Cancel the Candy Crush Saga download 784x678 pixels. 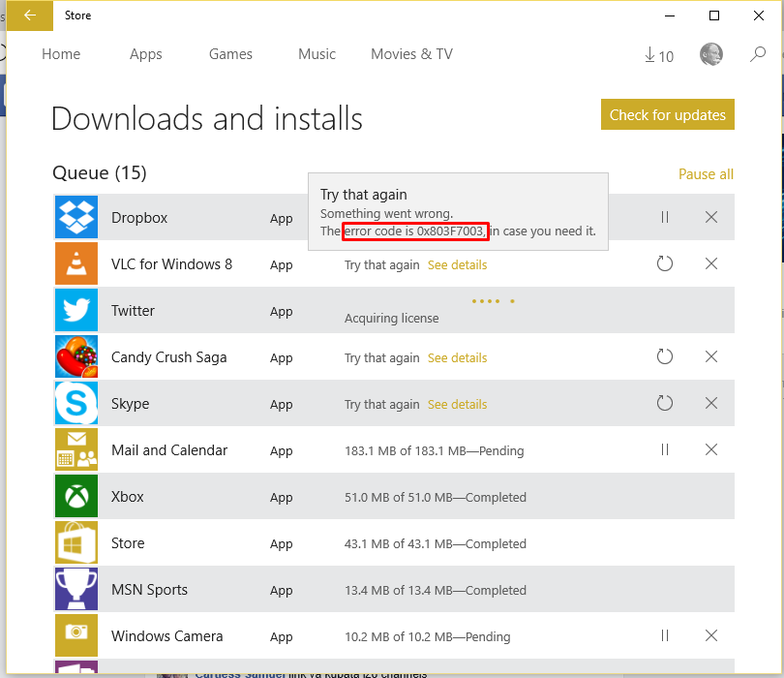pyautogui.click(x=711, y=357)
